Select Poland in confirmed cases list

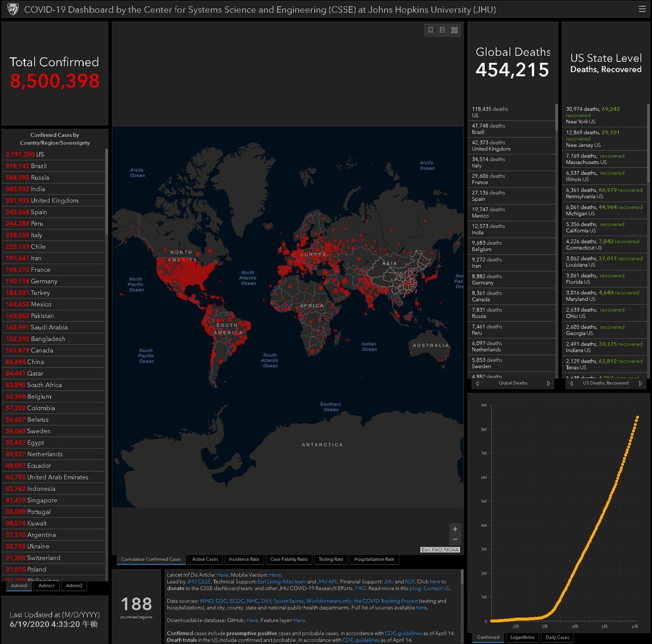pyautogui.click(x=53, y=570)
